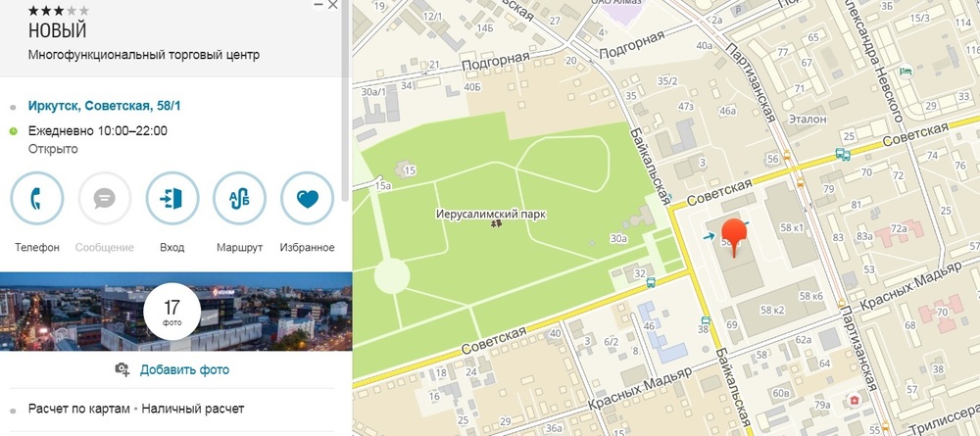Select the Иерусалимский парк label on map

(x=491, y=215)
